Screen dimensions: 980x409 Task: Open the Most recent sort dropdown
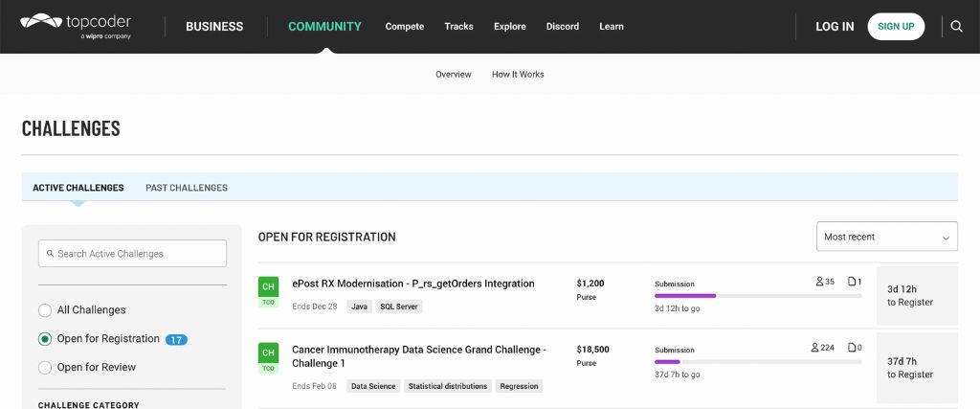[886, 237]
